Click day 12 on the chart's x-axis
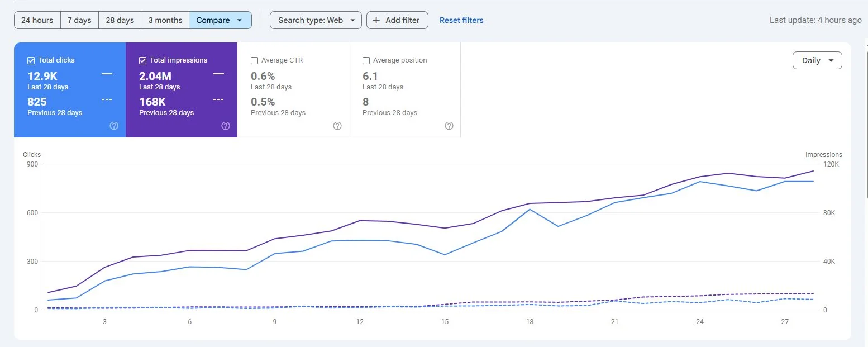 point(360,322)
